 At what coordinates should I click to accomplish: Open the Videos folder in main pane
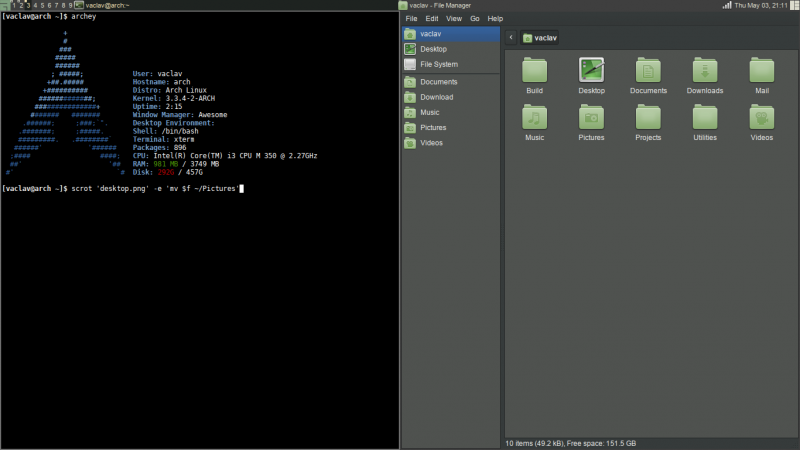pyautogui.click(x=762, y=118)
